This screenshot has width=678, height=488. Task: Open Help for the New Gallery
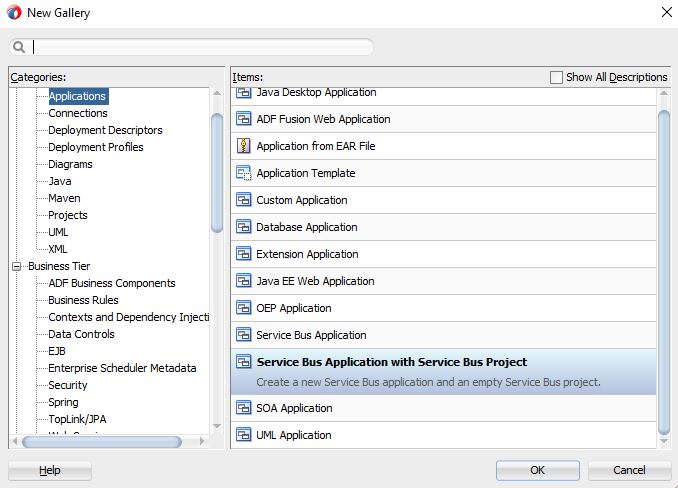50,470
